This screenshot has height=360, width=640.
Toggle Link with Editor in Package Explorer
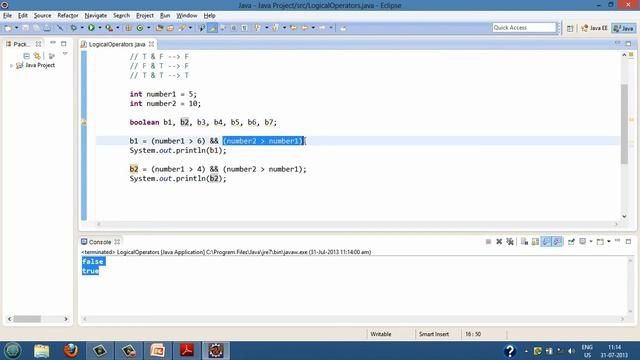pos(37,56)
